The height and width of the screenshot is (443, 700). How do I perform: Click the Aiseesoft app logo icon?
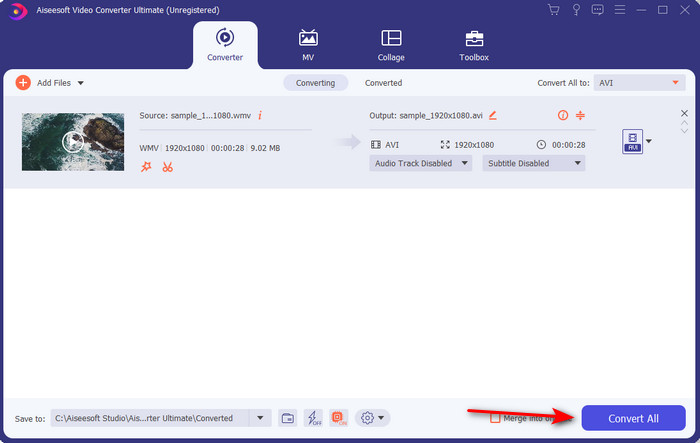point(18,11)
